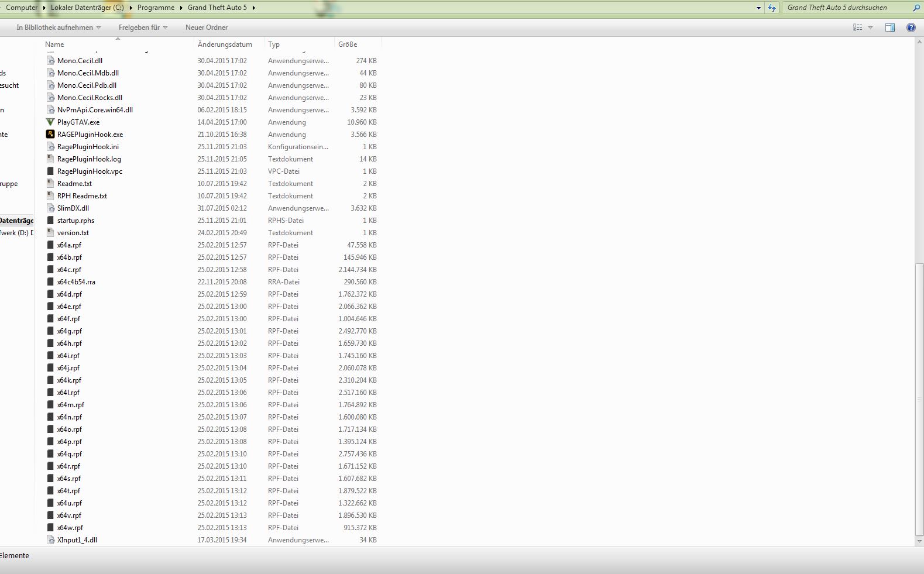The width and height of the screenshot is (924, 574).
Task: Click the search magnifier icon
Action: coord(916,8)
